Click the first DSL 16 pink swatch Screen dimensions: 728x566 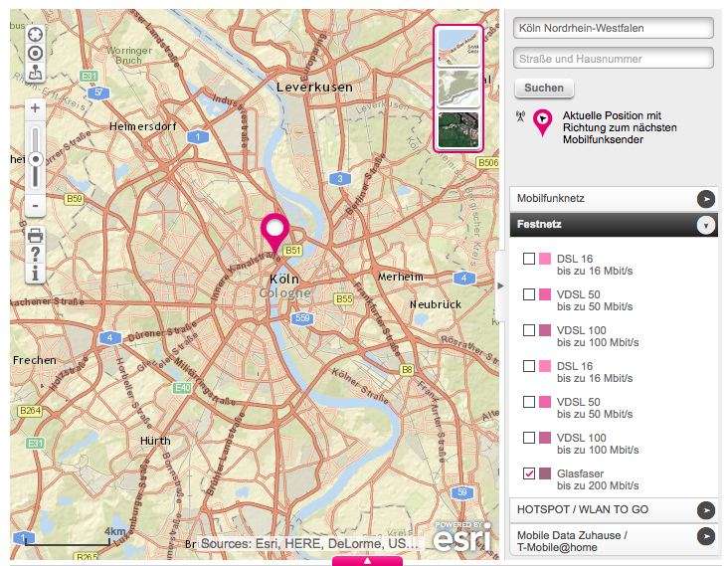pyautogui.click(x=545, y=259)
